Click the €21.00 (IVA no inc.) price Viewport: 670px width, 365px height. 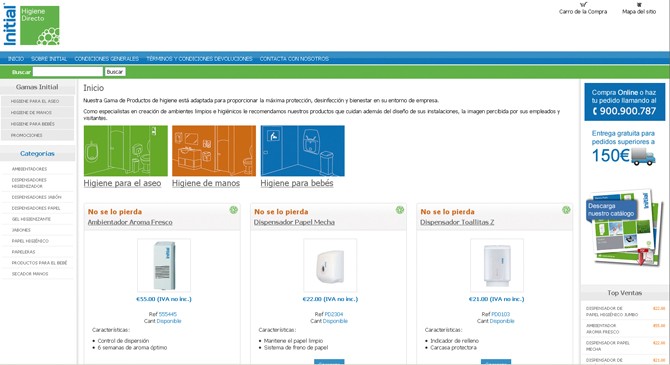[496, 299]
